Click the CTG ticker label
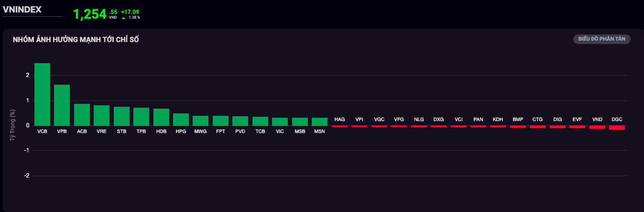This screenshot has height=212, width=644. (x=538, y=119)
